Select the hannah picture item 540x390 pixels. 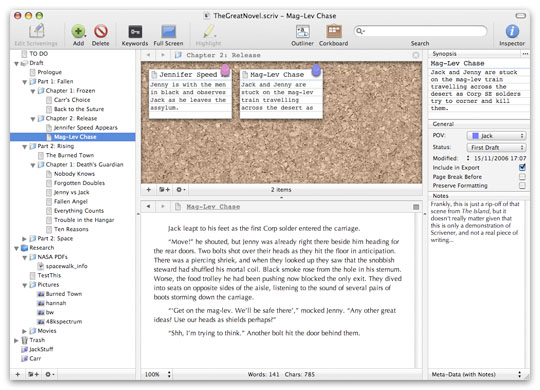pos(56,303)
